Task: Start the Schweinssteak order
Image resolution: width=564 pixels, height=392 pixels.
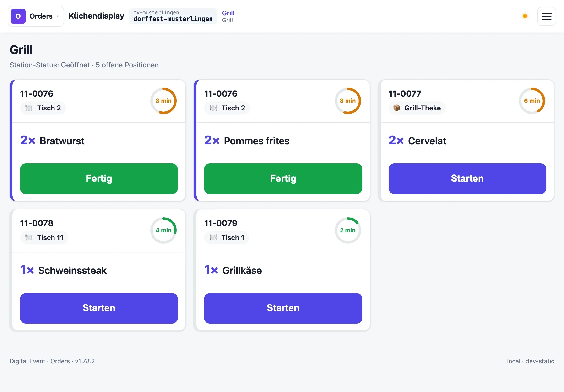Action: pos(99,308)
